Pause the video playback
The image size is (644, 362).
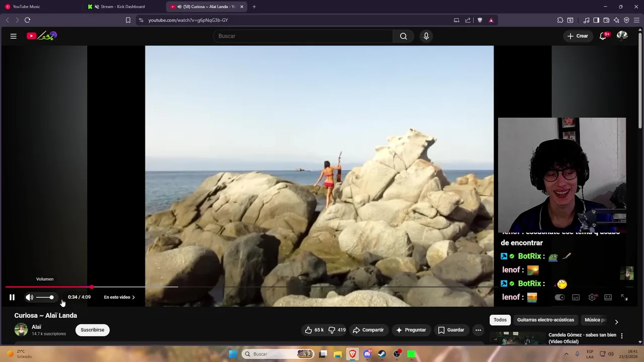pyautogui.click(x=12, y=297)
